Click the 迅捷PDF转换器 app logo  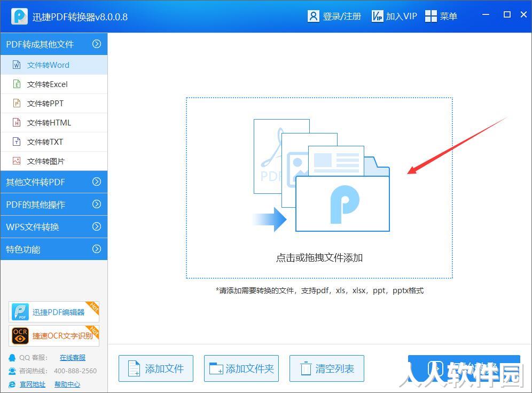[x=19, y=16]
